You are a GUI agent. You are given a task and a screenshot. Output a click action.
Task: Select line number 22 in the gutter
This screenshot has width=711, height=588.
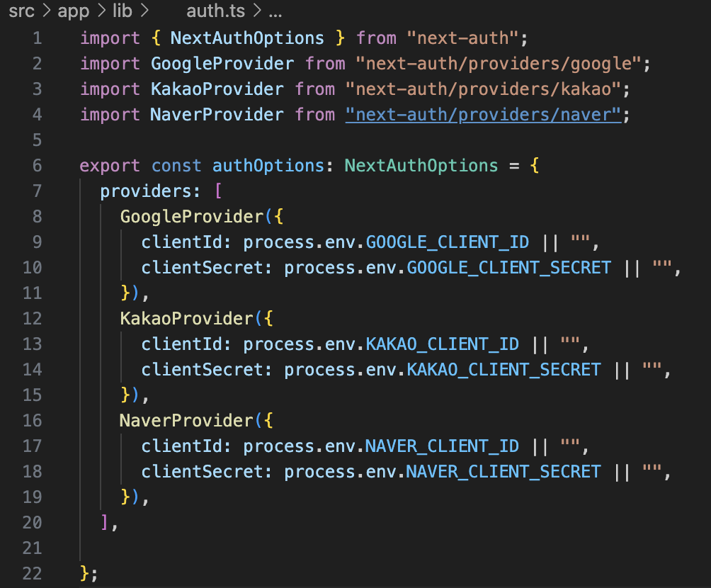point(32,574)
